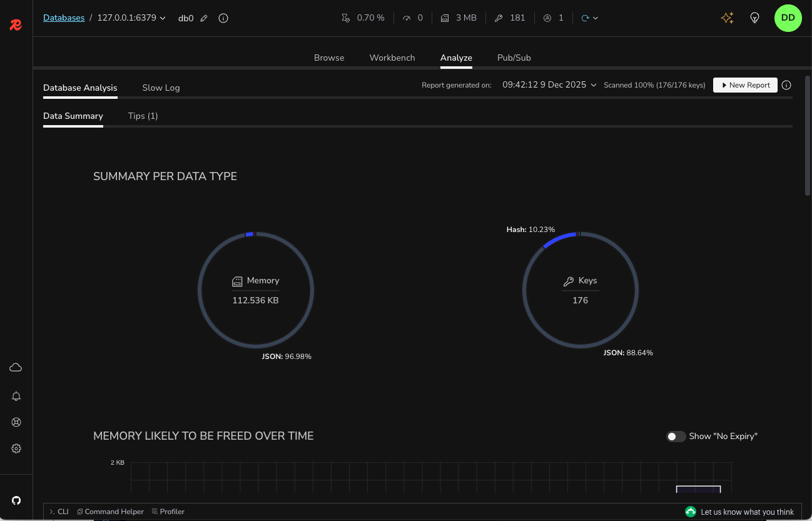Open the help center lifebuoy icon
The width and height of the screenshot is (812, 521).
(16, 422)
